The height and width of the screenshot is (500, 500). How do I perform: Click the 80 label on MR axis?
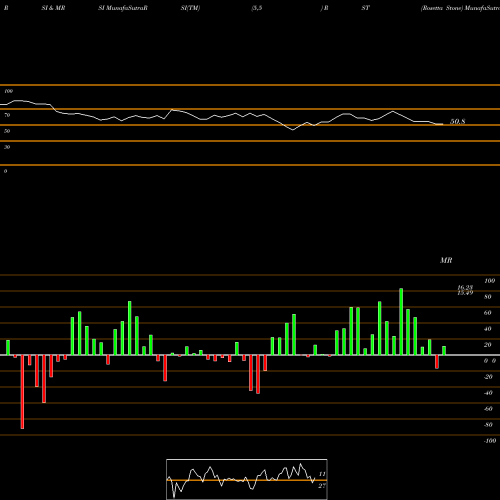tap(488, 297)
